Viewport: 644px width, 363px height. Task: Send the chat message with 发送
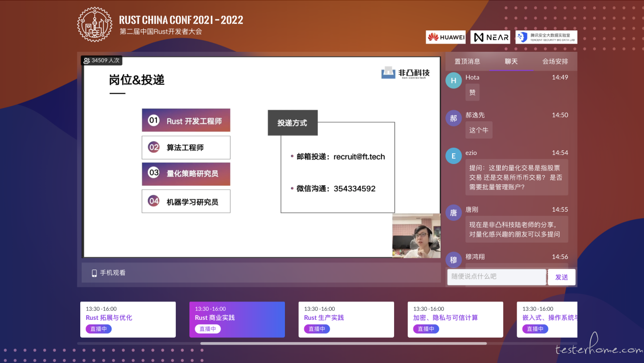point(562,277)
